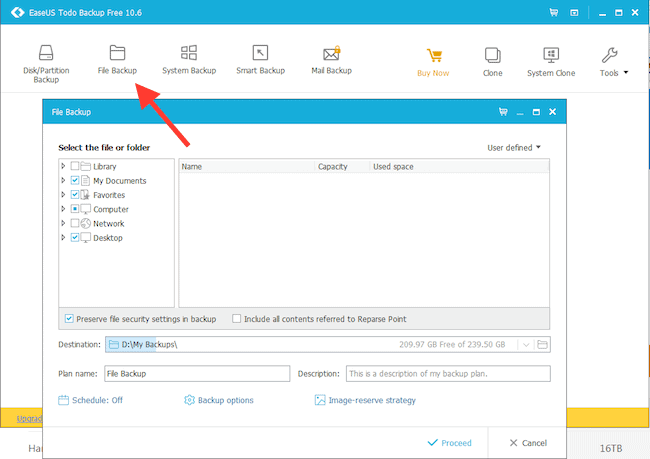
Task: Sort by Capacity column header
Action: pos(342,167)
